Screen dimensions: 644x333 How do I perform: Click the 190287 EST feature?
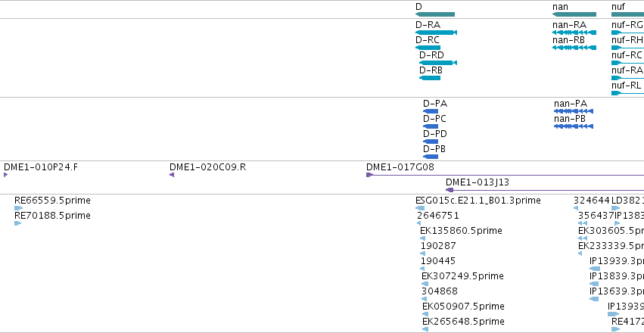pos(422,254)
